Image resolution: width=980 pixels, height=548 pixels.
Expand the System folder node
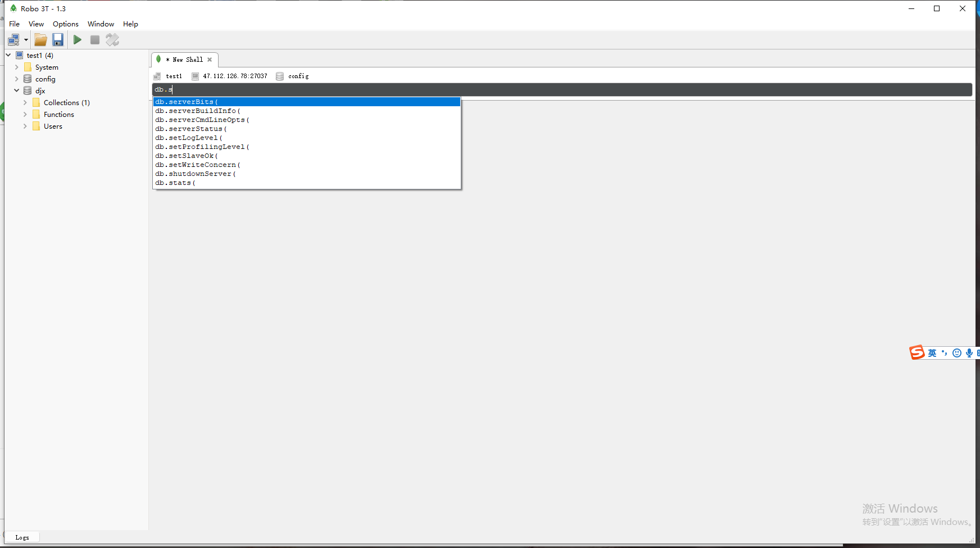tap(17, 67)
